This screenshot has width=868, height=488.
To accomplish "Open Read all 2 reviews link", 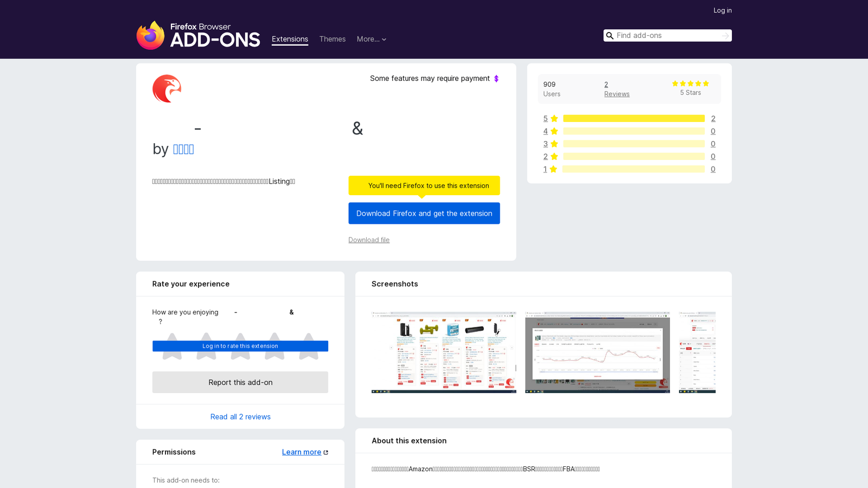I will click(x=240, y=417).
